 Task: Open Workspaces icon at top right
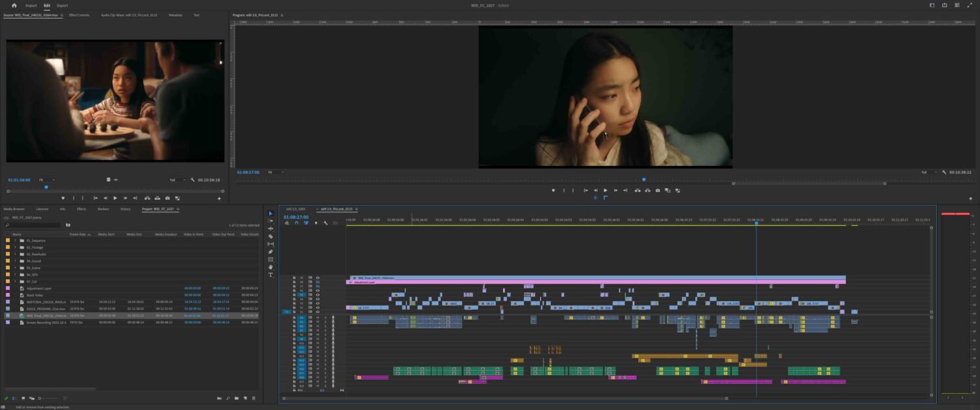[x=932, y=5]
